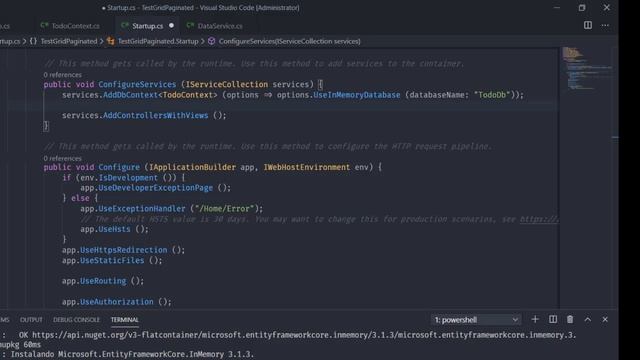The image size is (640, 360).
Task: Click 0 references above ConfigureServices
Action: [62, 75]
